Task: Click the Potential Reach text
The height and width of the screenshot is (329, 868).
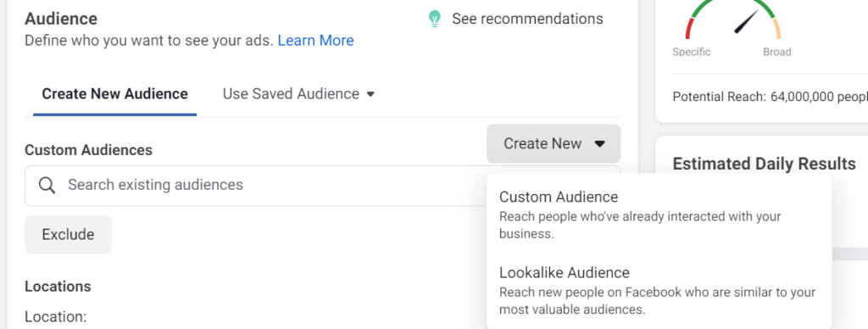Action: tap(770, 97)
